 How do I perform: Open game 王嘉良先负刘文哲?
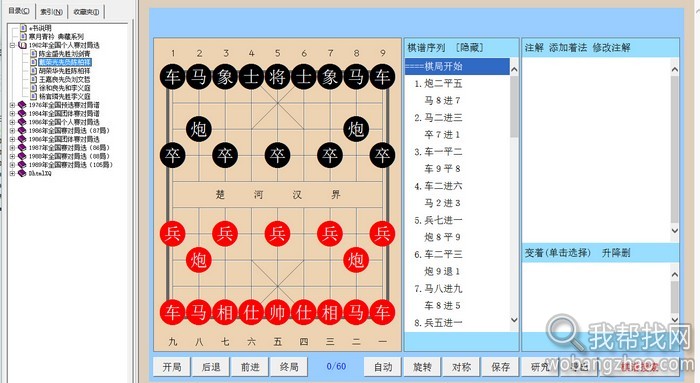point(64,79)
